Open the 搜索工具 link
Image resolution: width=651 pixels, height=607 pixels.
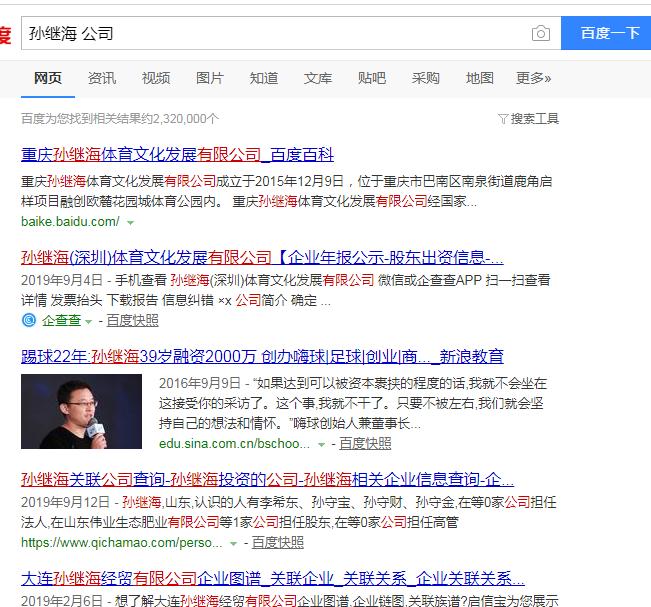[534, 119]
